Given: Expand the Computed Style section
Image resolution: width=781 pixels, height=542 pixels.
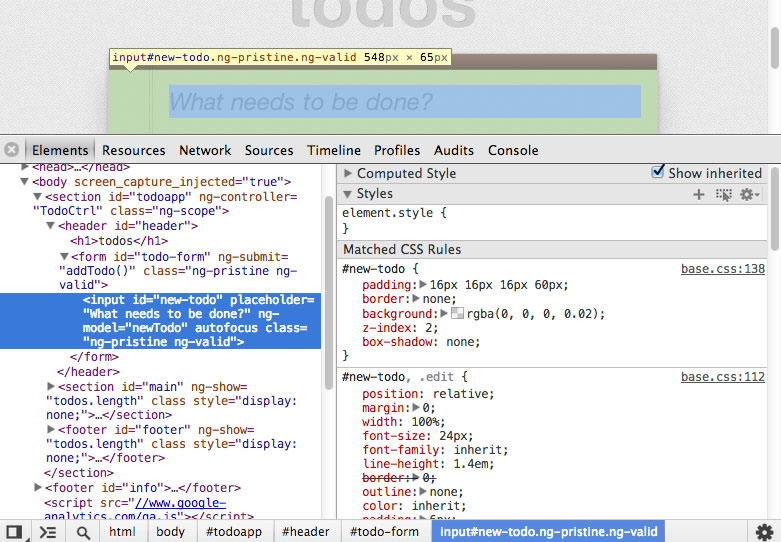Looking at the screenshot, I should pyautogui.click(x=348, y=173).
